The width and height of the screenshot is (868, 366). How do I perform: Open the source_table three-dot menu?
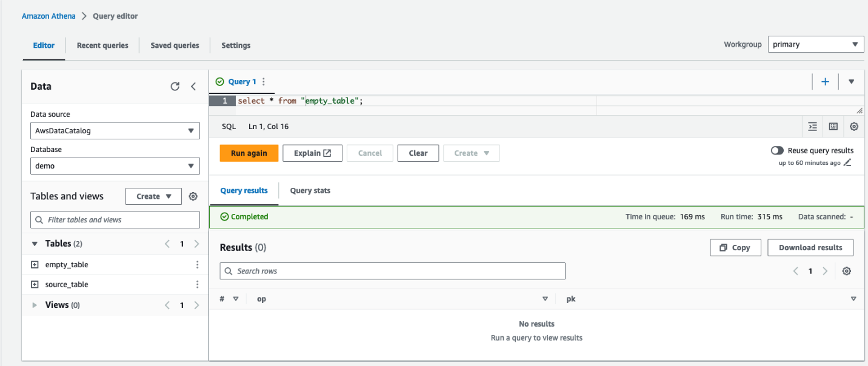pos(197,284)
